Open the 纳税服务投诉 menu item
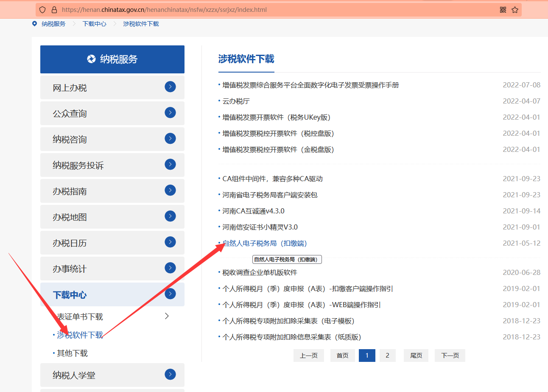 point(112,165)
